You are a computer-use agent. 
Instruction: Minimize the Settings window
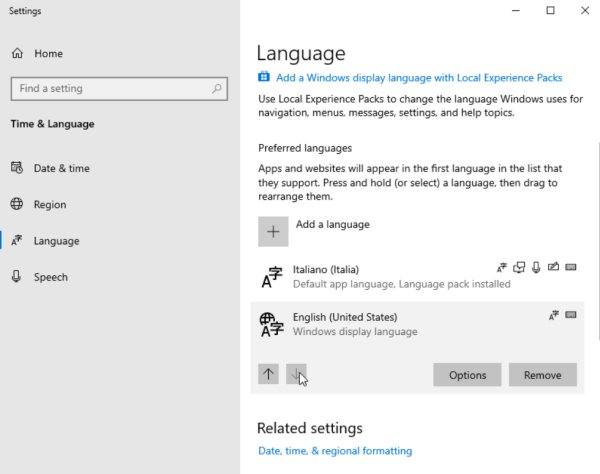click(516, 10)
